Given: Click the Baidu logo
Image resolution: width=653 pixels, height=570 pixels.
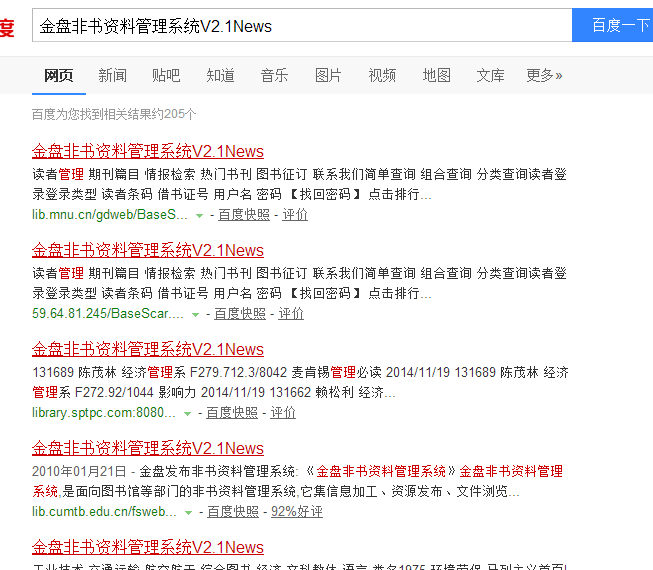Looking at the screenshot, I should click(x=7, y=27).
